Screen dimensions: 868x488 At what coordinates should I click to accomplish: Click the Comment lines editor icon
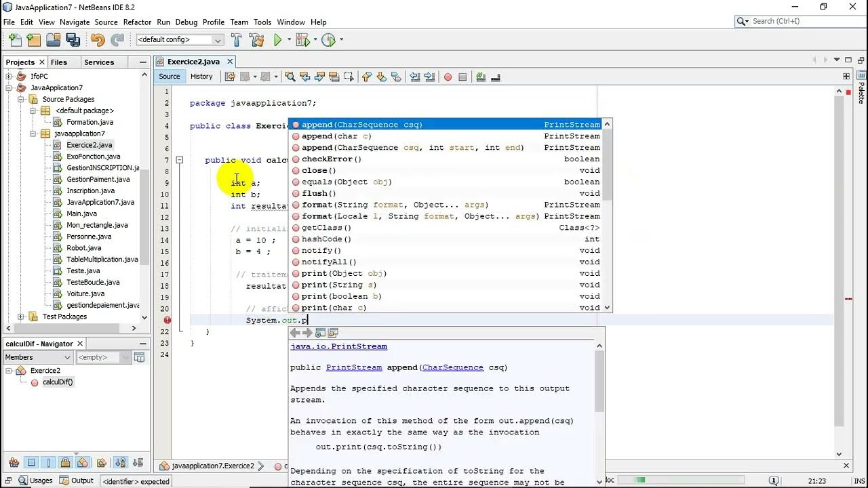coord(481,77)
